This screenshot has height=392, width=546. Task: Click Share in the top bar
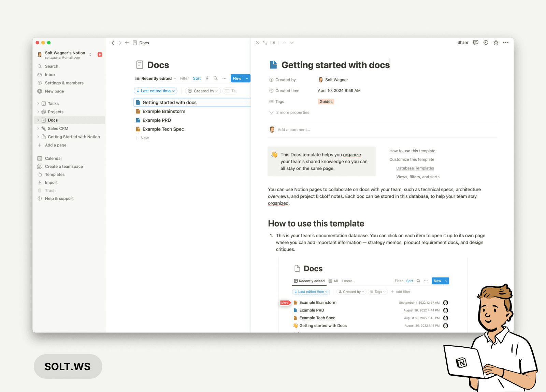pos(463,43)
